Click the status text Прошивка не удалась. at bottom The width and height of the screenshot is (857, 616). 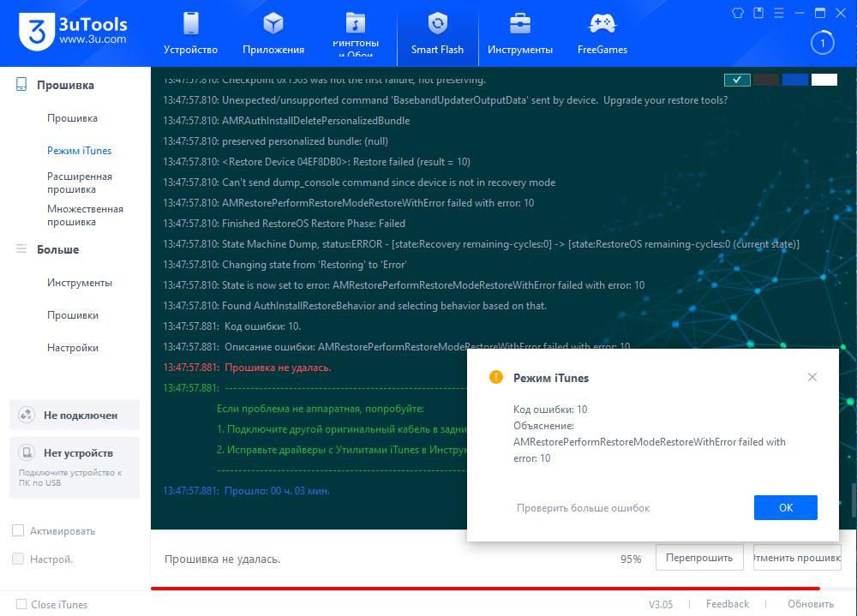223,559
